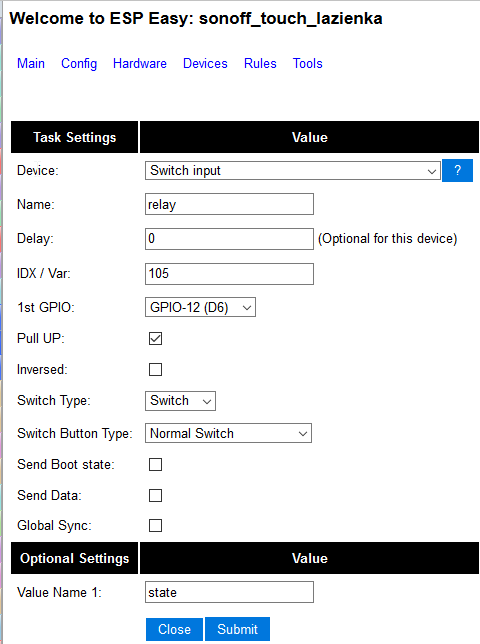Open the Main page link
Screen dimensions: 480x644
[31, 64]
